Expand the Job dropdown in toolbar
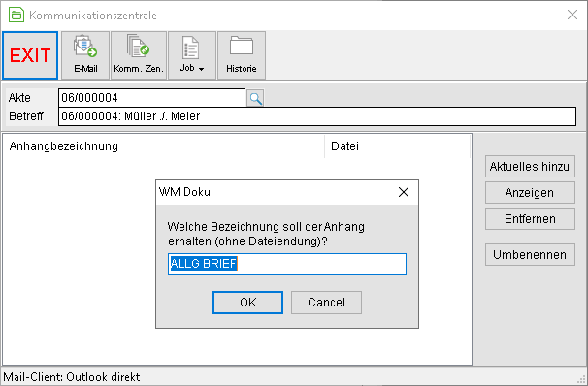 point(192,55)
